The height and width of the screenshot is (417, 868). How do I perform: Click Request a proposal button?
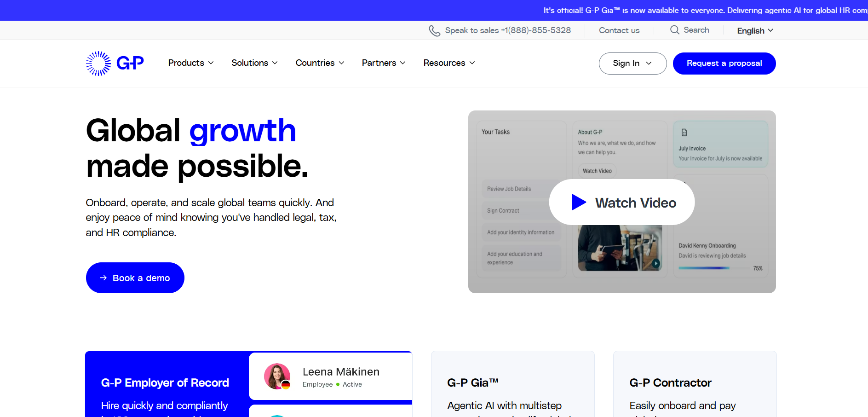pos(724,64)
